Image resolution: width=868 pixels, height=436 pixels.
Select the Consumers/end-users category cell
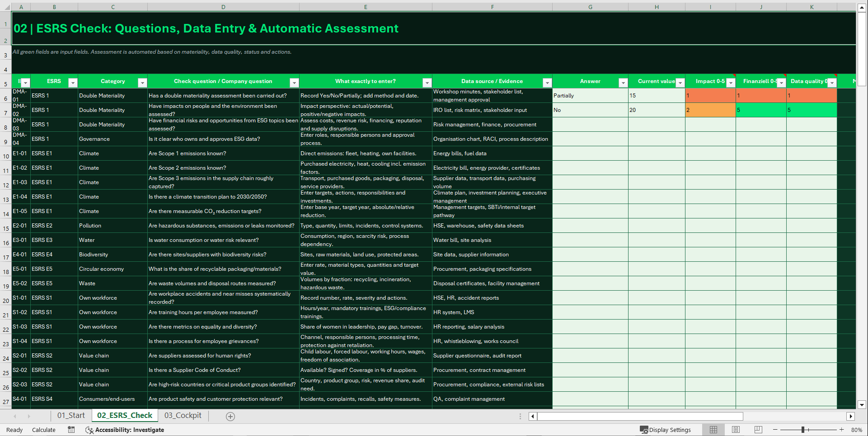point(113,399)
